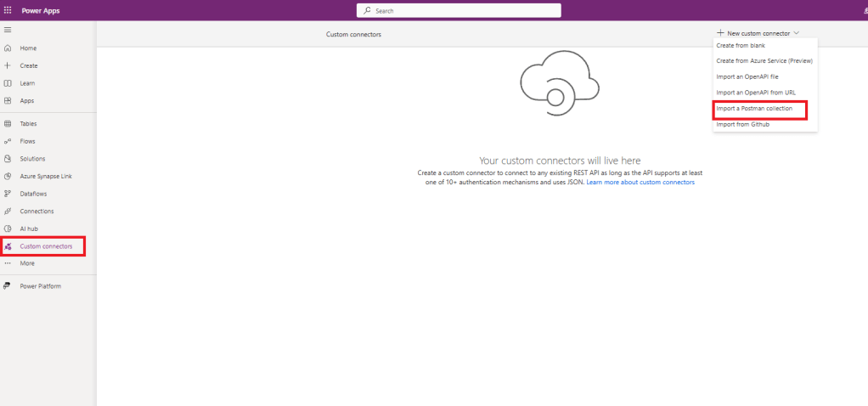Open Azure Synapse Link label
The image size is (868, 406).
[x=46, y=176]
